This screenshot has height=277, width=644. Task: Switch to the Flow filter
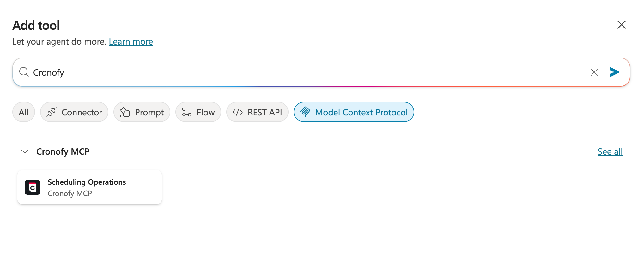205,112
